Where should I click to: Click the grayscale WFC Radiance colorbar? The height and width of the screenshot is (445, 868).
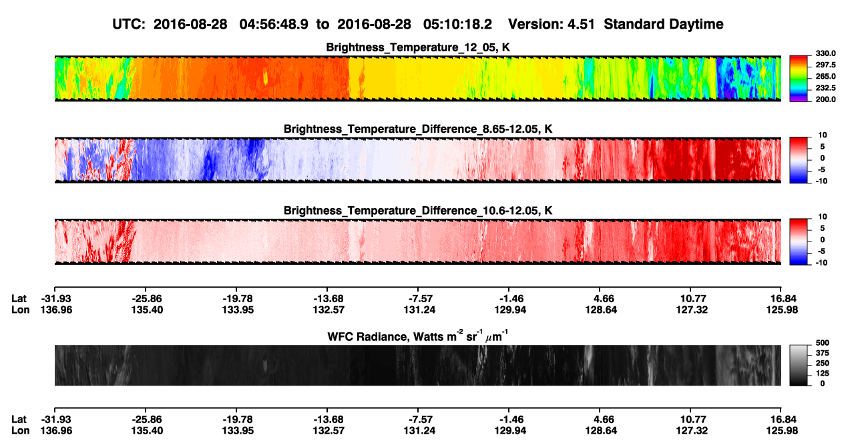(x=799, y=365)
